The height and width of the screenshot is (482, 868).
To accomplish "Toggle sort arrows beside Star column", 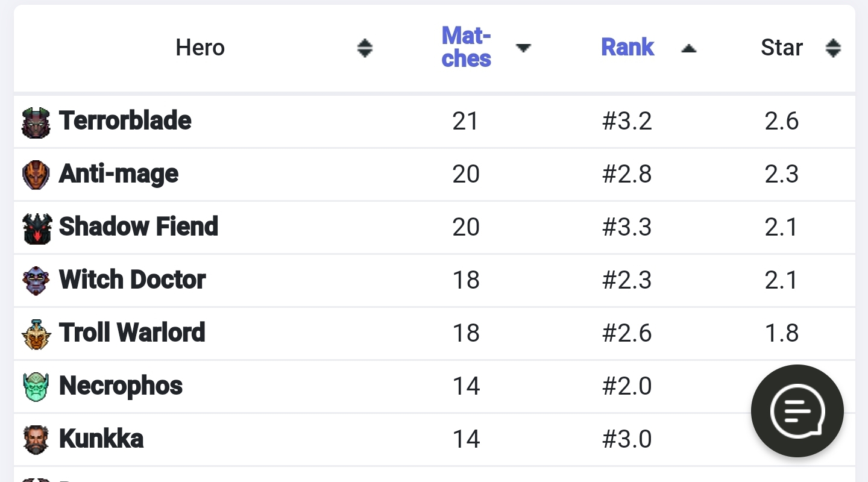I will [x=833, y=48].
